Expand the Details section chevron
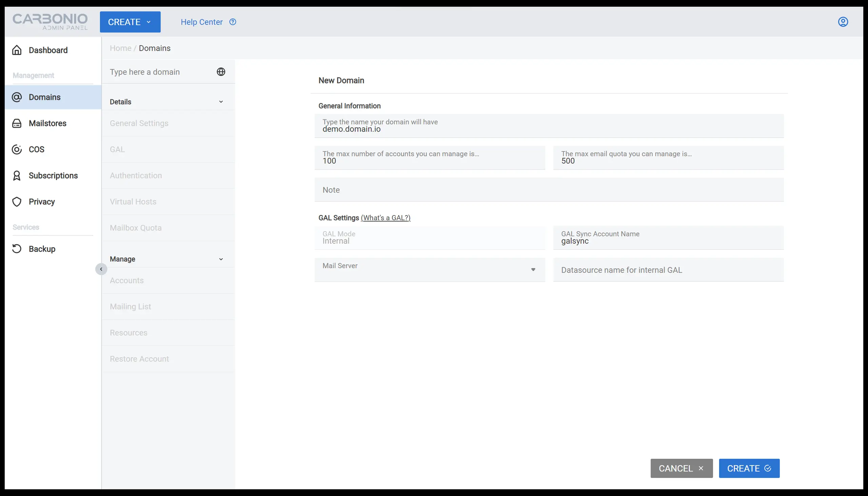 (221, 101)
